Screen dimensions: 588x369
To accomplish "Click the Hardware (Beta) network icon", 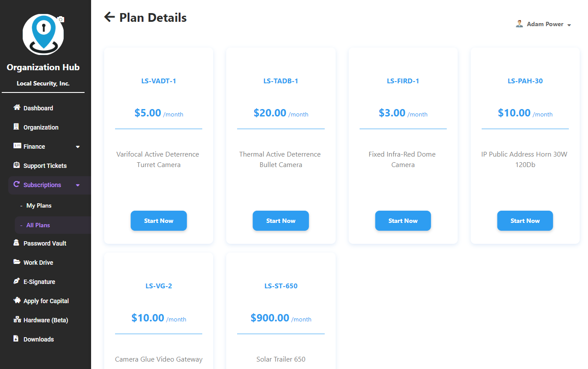I will tap(17, 320).
